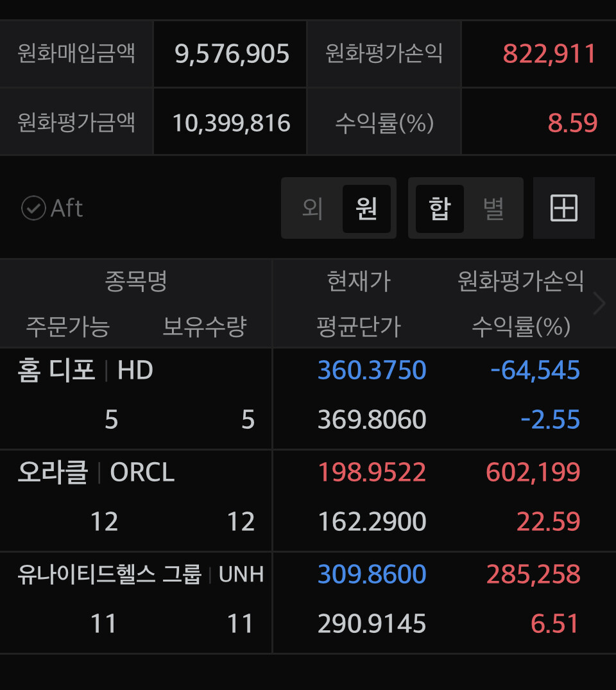The image size is (616, 690).
Task: Click the table's 수익률(%) column header
Action: (521, 326)
